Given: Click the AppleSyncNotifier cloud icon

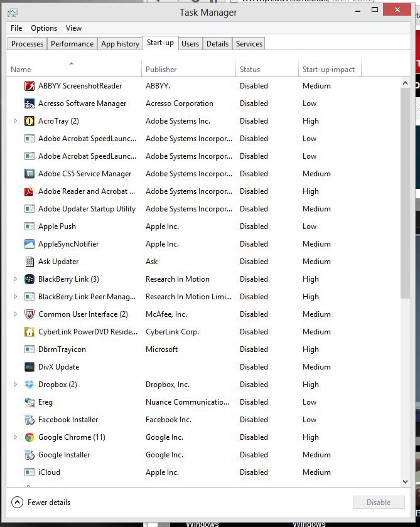Looking at the screenshot, I should [30, 244].
